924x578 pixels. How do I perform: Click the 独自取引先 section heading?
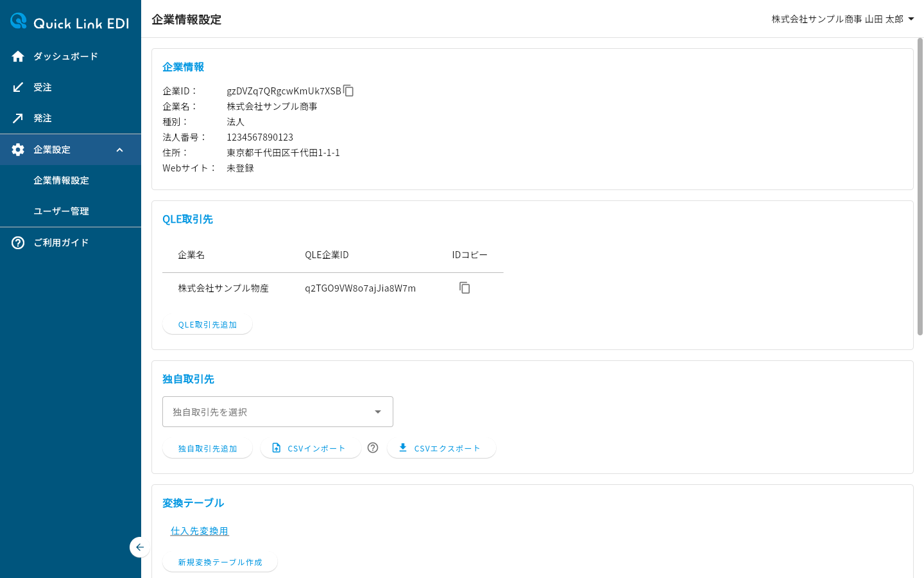(188, 379)
